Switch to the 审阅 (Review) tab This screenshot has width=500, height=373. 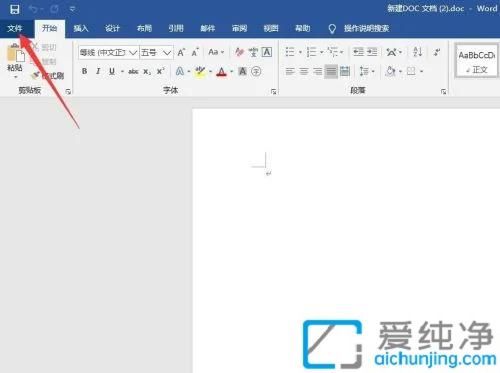(x=239, y=29)
